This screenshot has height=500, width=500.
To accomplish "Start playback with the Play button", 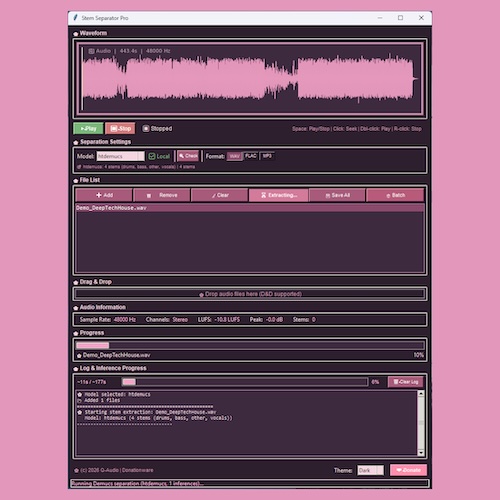I will point(88,128).
